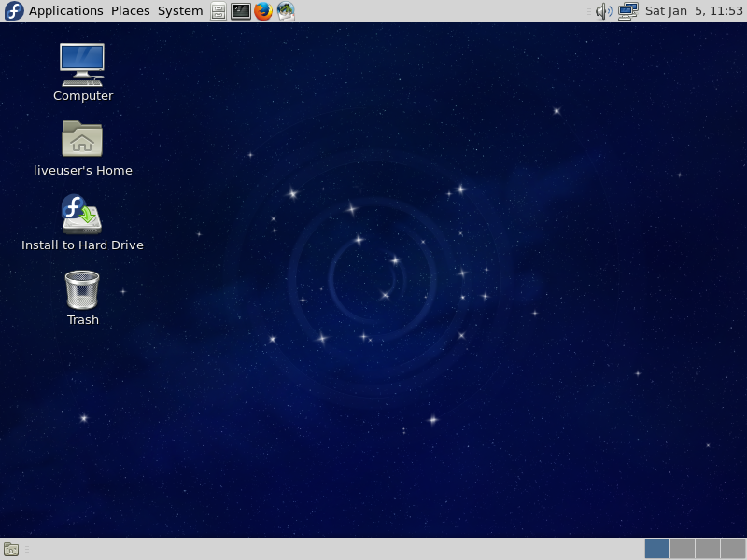Screen dimensions: 747x560
Task: Open the Terminal launcher in the panel
Action: [241, 11]
